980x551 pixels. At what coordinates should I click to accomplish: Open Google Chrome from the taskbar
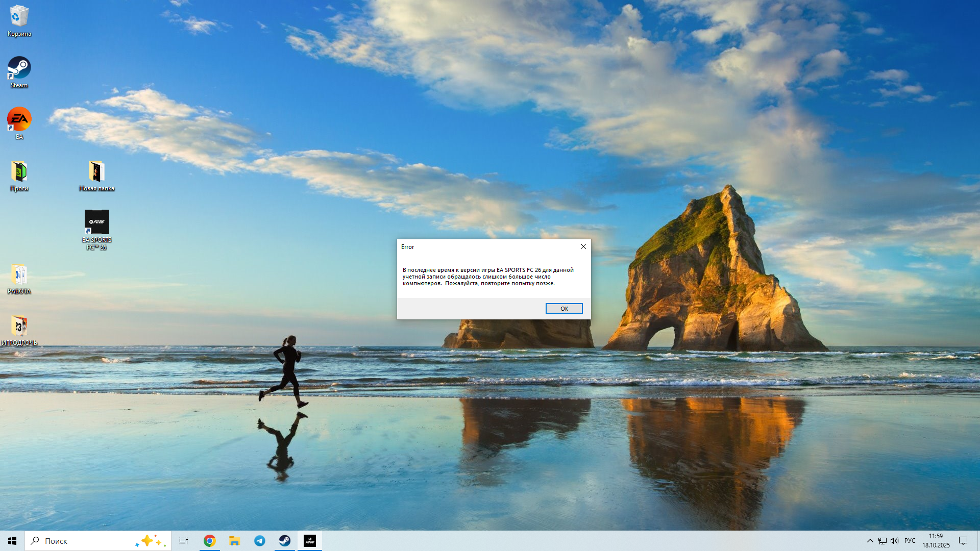209,541
